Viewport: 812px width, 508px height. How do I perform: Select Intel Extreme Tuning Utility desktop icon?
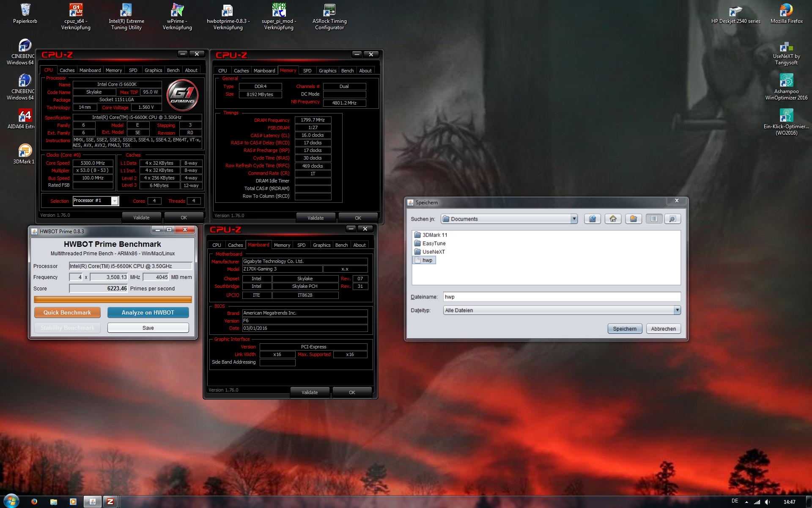click(x=126, y=17)
